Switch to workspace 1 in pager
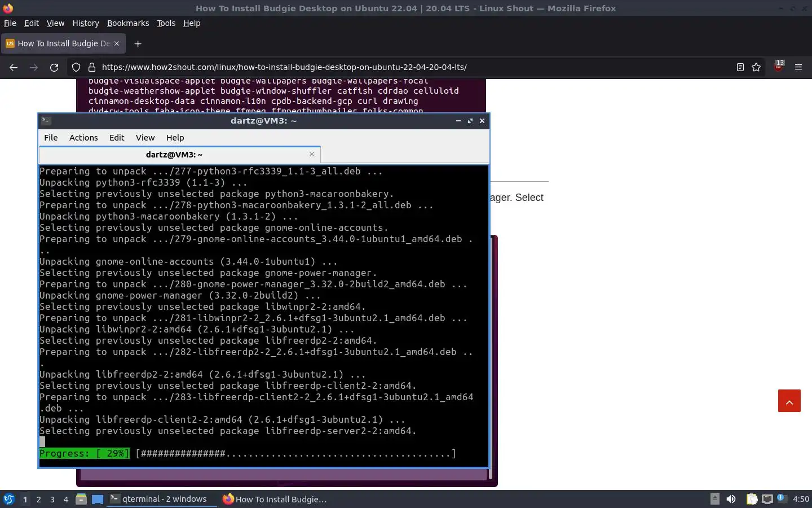 tap(25, 499)
